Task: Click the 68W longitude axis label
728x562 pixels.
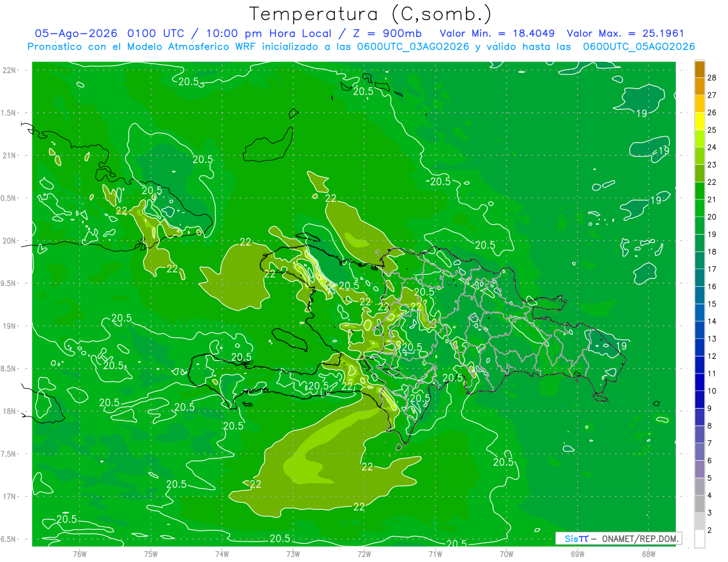Action: [649, 554]
